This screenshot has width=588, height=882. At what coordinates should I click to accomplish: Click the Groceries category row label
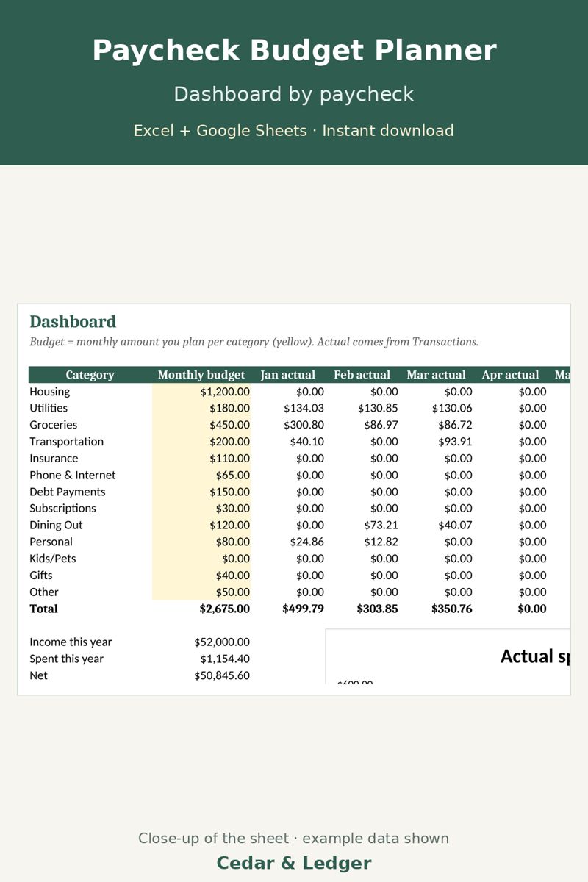(x=53, y=425)
